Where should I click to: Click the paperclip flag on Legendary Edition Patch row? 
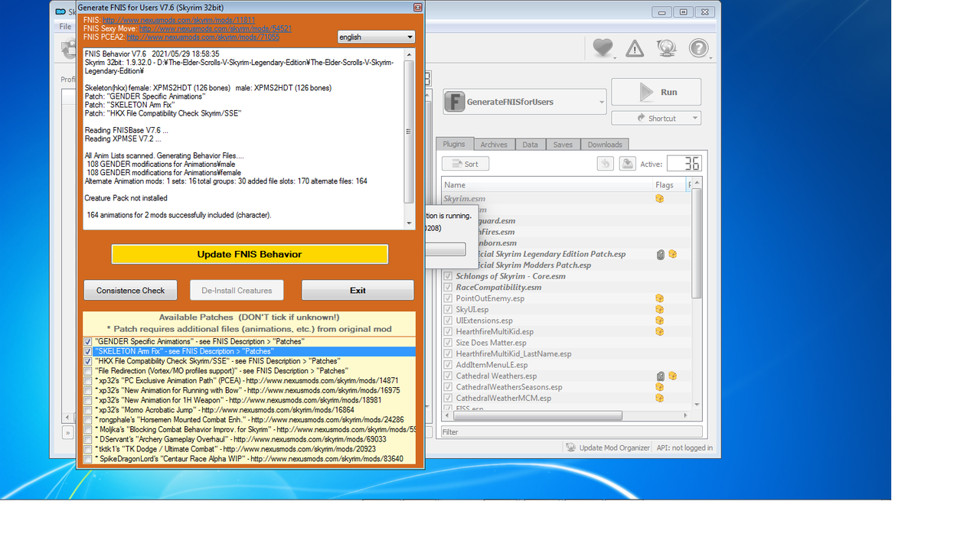click(x=660, y=254)
